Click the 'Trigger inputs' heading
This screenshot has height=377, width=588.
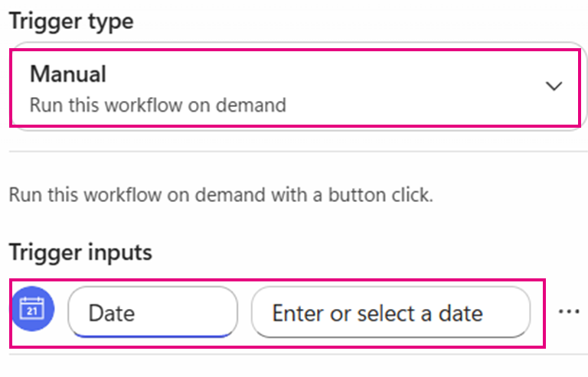[x=80, y=252]
